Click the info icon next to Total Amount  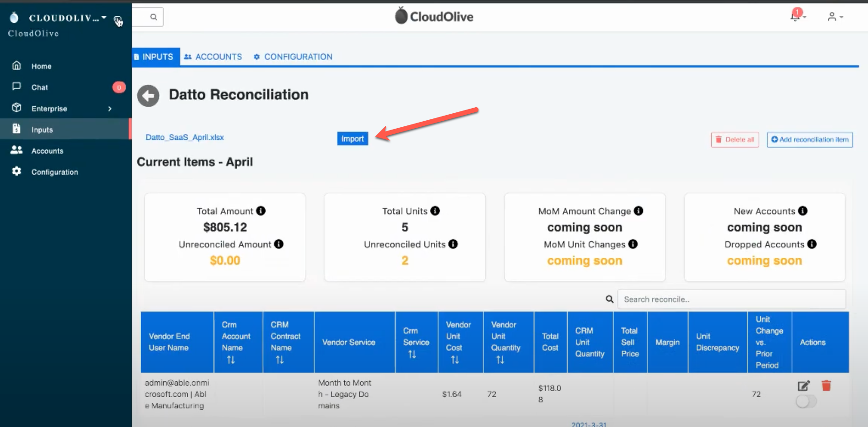261,211
